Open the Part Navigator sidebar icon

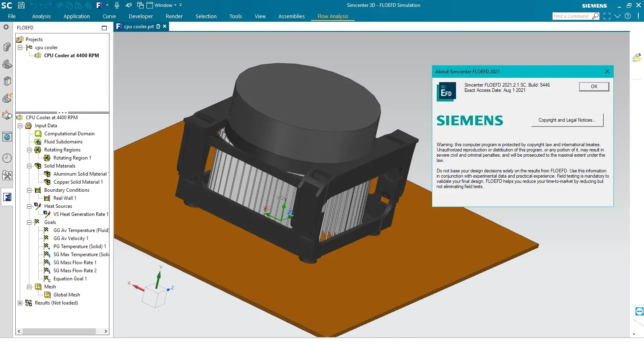coord(7,64)
